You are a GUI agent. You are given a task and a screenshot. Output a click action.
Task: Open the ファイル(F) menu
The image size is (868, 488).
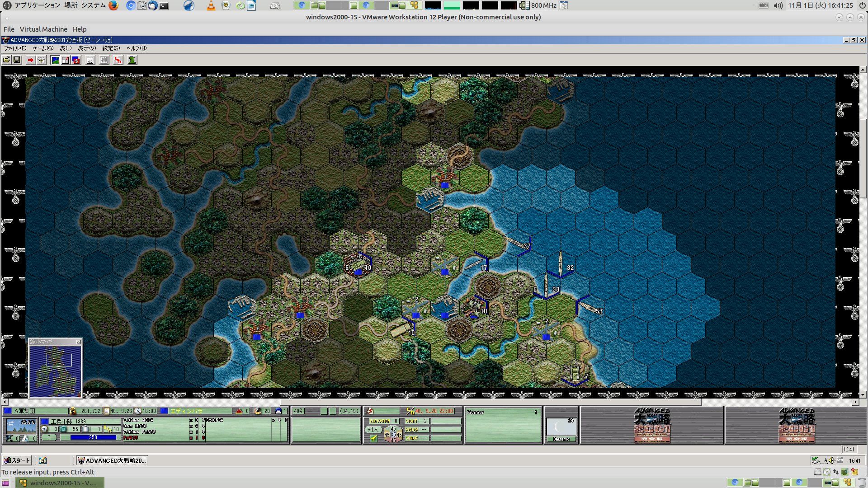click(x=15, y=48)
